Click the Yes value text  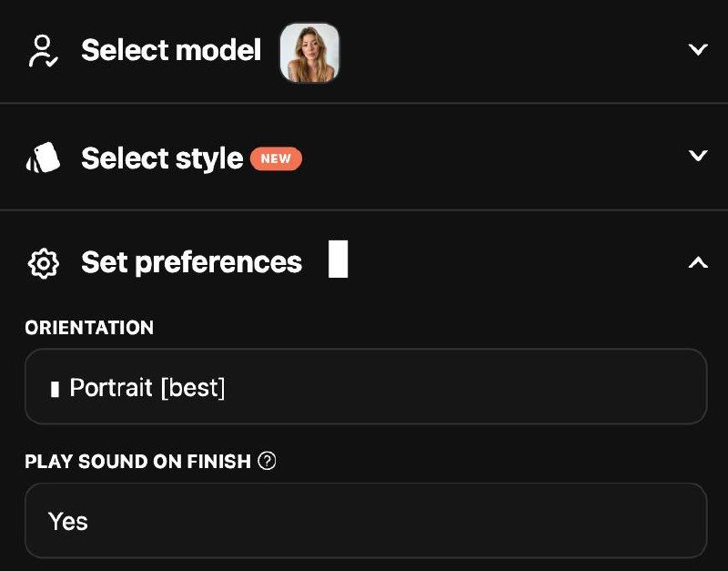[68, 522]
